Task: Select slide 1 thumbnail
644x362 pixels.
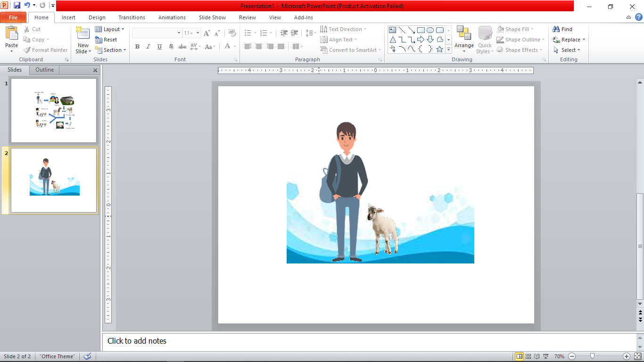Action: (x=54, y=110)
